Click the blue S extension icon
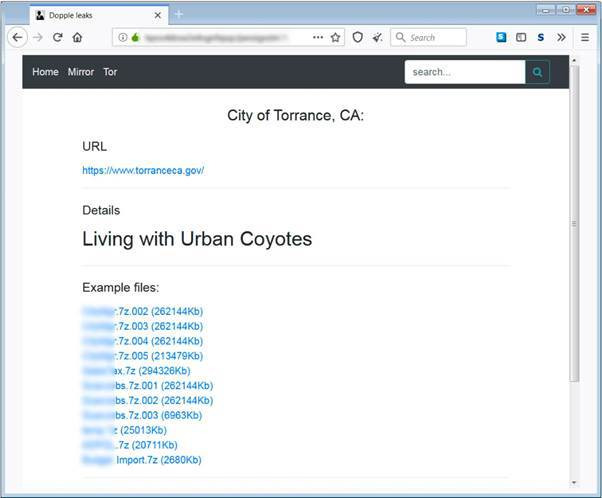Image resolution: width=602 pixels, height=498 pixels. point(501,37)
